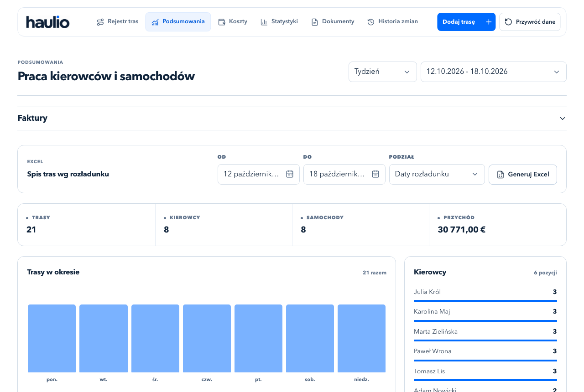Click the Wednesday (śr.) chart bar

(155, 339)
